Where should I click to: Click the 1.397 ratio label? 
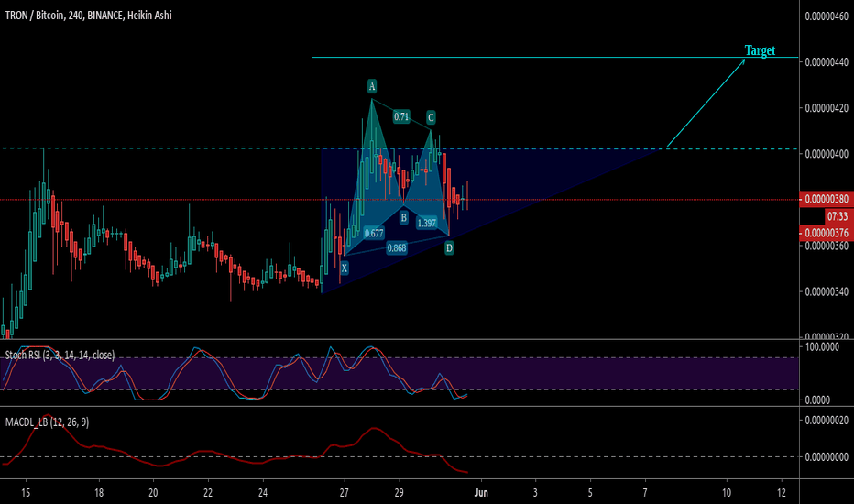click(426, 223)
